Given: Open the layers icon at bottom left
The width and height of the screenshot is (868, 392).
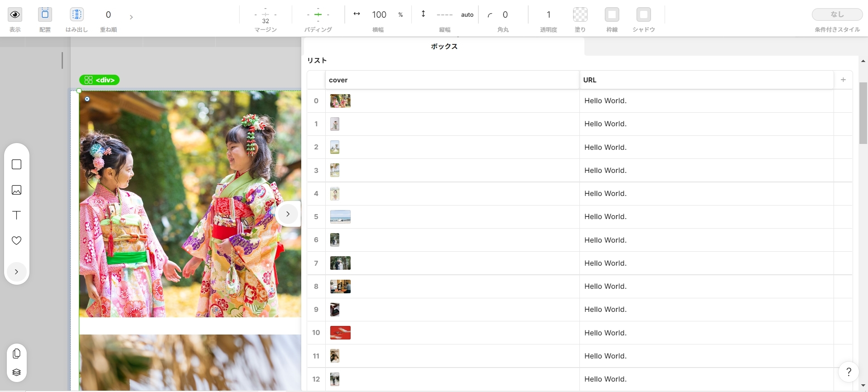Looking at the screenshot, I should coord(16,373).
